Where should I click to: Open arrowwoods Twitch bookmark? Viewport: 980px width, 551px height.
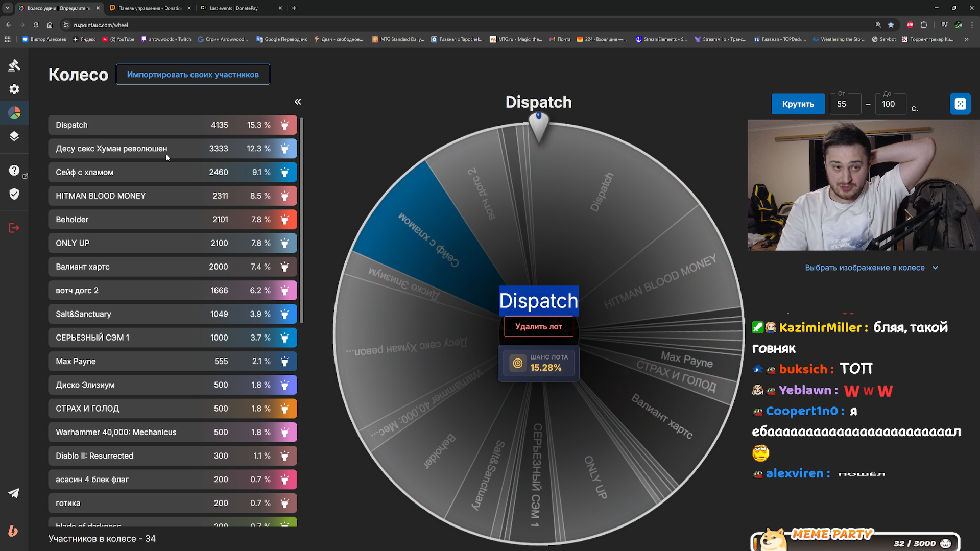(x=166, y=39)
